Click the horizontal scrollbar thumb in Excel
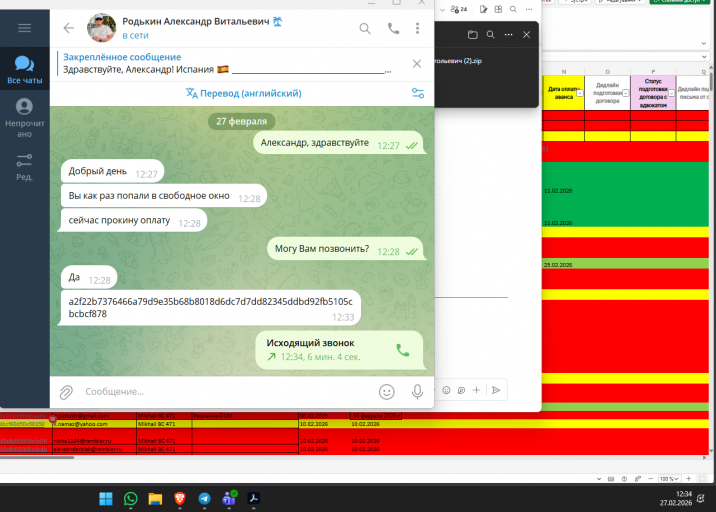 coord(37,457)
